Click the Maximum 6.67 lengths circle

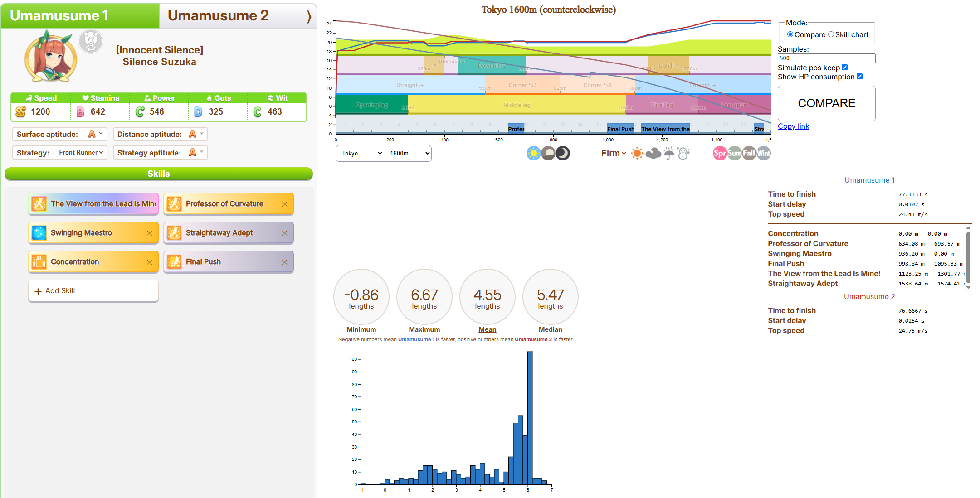[x=424, y=297]
